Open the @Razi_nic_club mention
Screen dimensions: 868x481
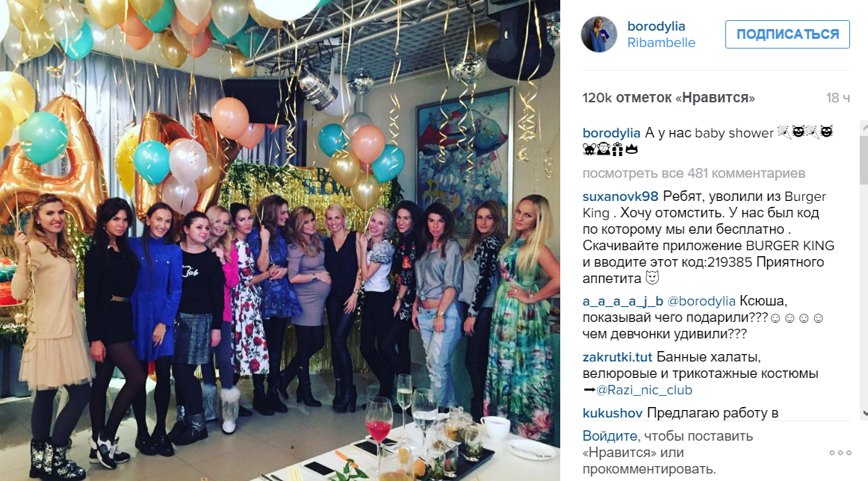tap(644, 390)
